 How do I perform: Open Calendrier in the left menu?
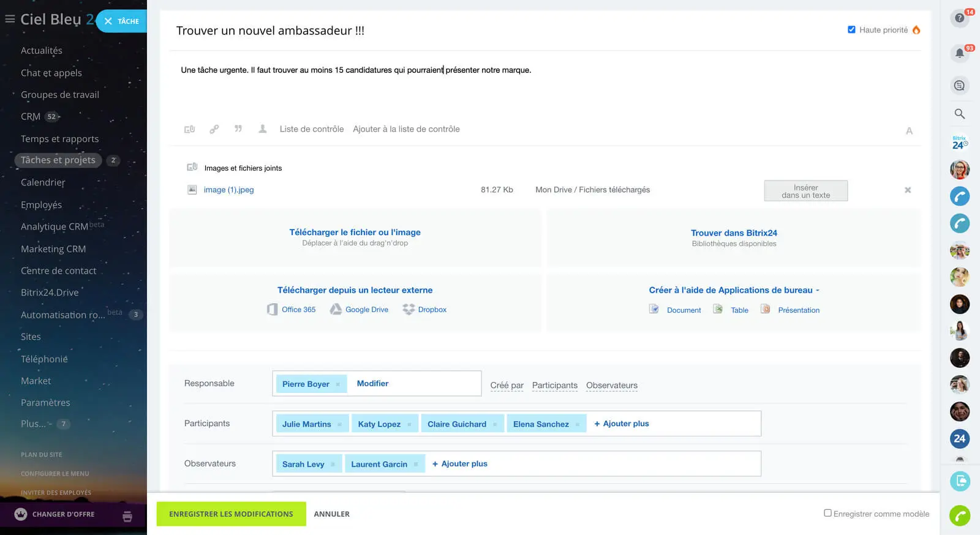pos(43,182)
